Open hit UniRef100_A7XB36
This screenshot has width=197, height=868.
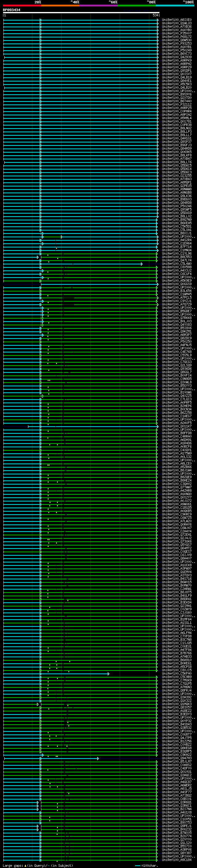(x=177, y=26)
